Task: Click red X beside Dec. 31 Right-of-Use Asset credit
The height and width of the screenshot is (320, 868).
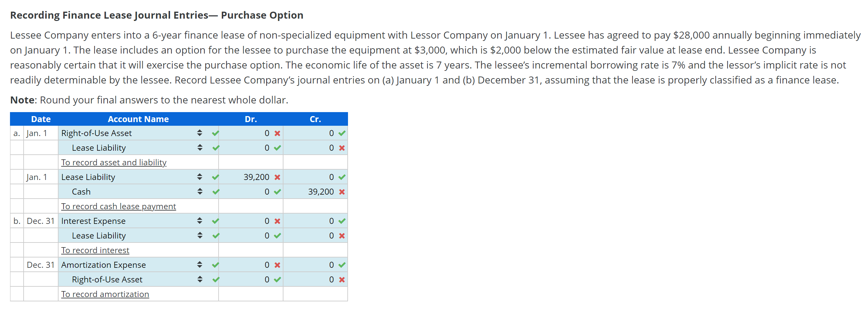Action: click(x=342, y=279)
